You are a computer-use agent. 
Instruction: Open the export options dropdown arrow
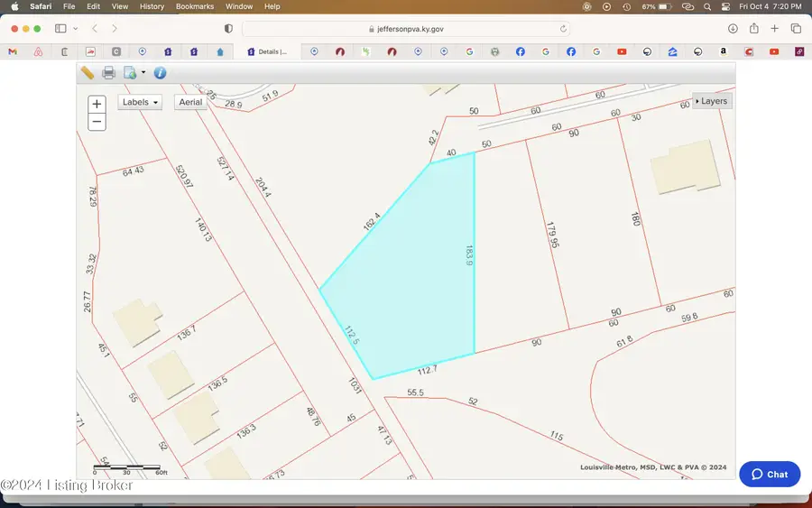143,72
